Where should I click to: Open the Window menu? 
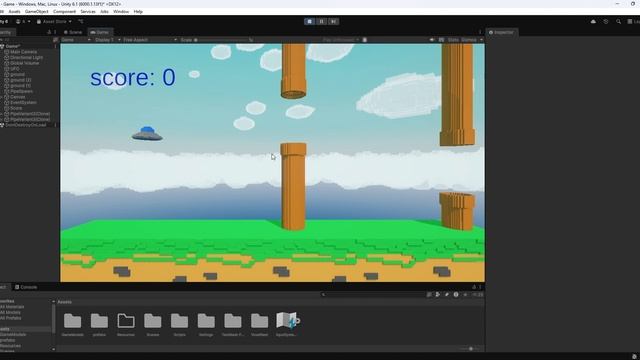point(121,11)
